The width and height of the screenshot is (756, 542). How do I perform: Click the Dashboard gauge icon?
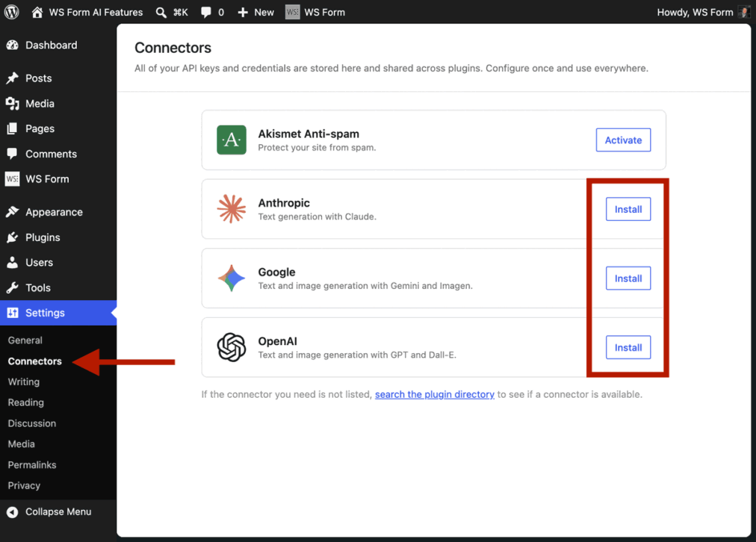(13, 46)
